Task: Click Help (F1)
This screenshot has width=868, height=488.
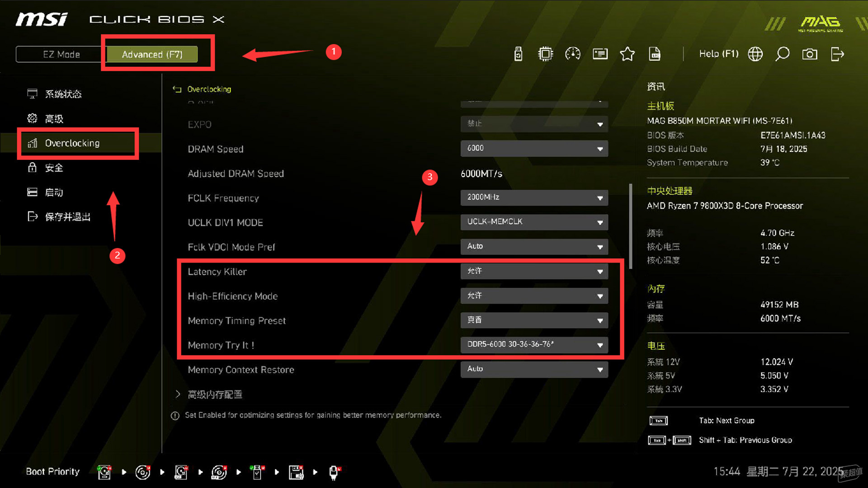Action: pos(718,54)
